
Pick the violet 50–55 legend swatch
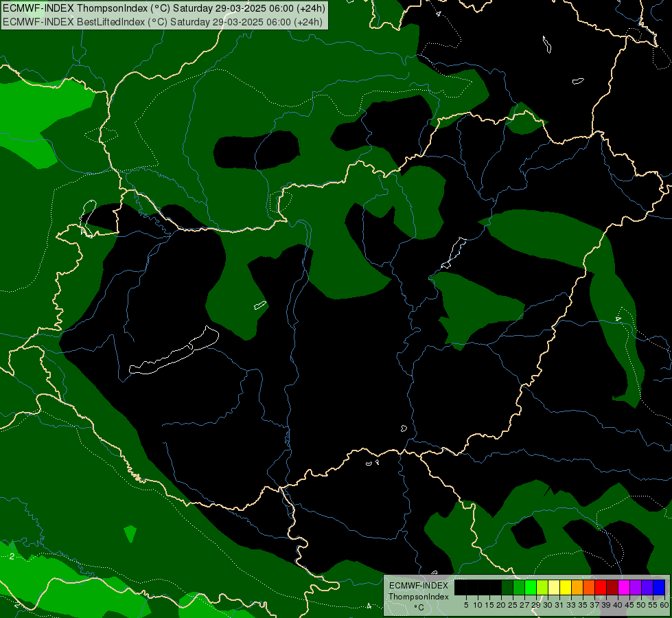click(x=647, y=587)
